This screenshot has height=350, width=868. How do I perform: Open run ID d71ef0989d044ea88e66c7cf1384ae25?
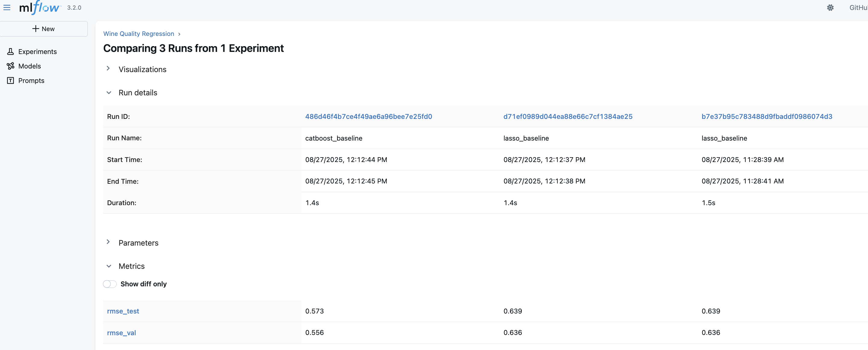click(568, 117)
